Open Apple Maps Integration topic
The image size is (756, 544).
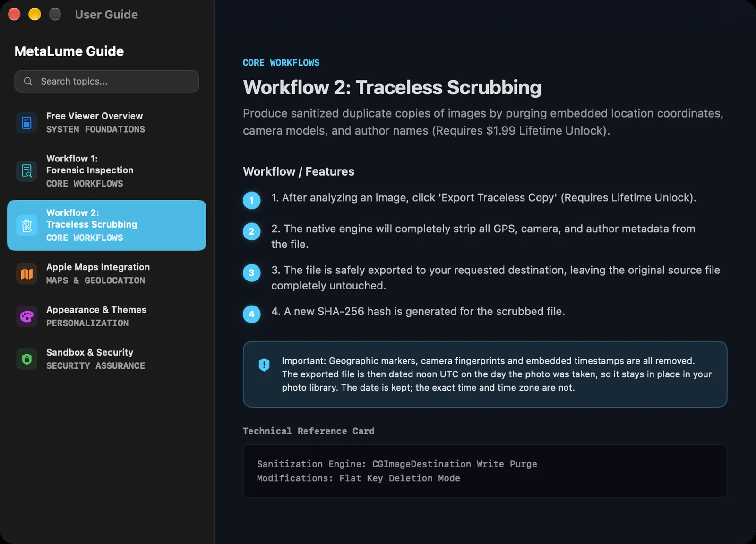coord(107,274)
